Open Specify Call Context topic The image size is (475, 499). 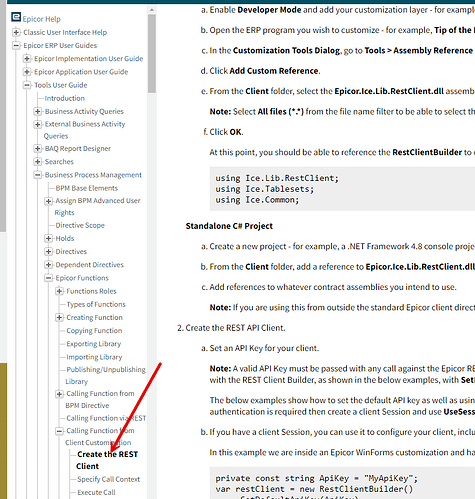click(x=109, y=479)
